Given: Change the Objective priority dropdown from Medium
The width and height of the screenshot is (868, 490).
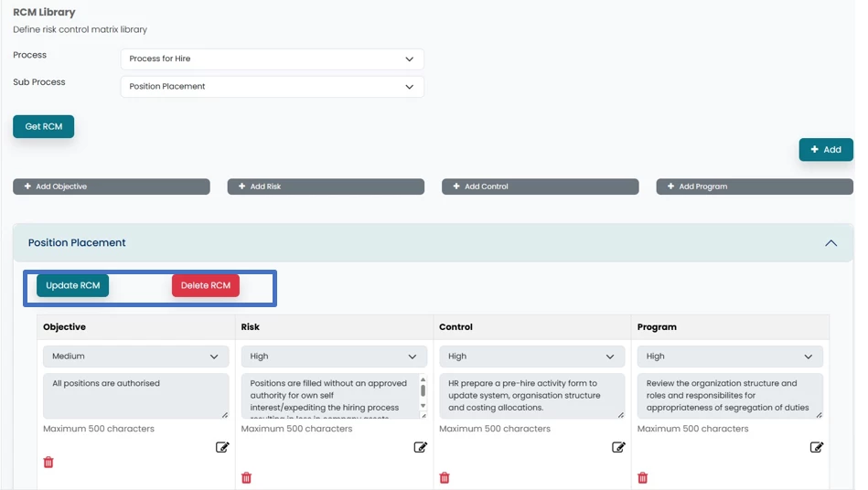Looking at the screenshot, I should tap(135, 357).
